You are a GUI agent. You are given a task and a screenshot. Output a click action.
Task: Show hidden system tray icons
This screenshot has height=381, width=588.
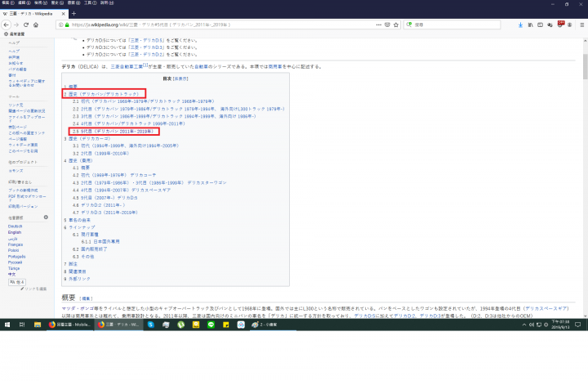click(523, 325)
